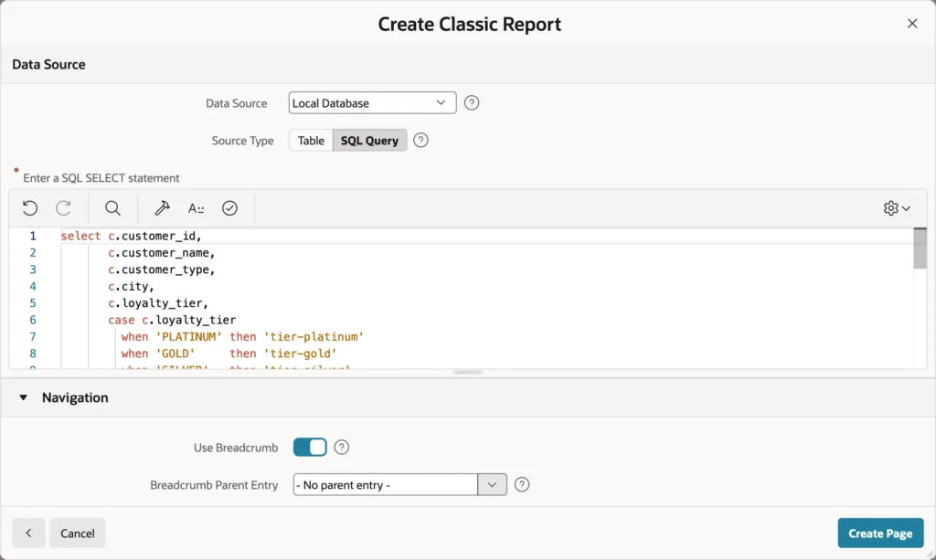Click code line 'c.loyalty_tier,'

point(158,303)
